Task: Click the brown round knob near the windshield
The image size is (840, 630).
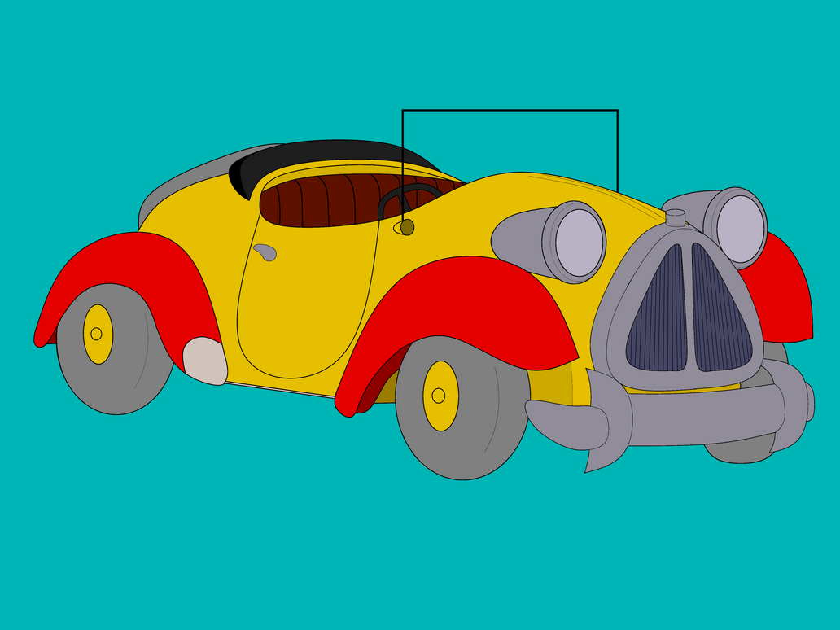Action: (x=407, y=227)
